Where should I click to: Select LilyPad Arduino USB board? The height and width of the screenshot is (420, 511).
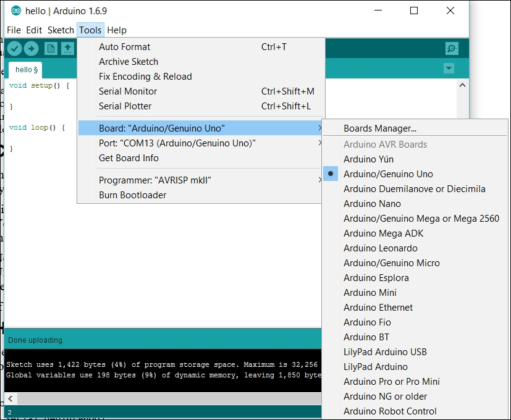click(415, 352)
